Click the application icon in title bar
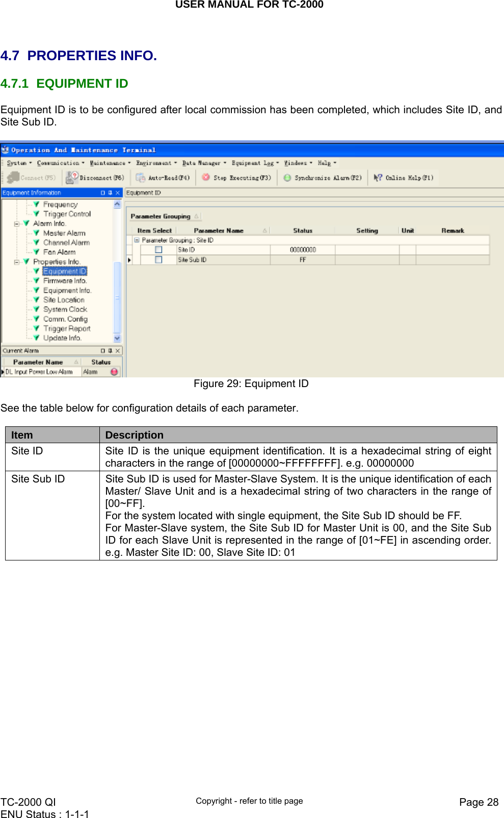The image size is (504, 818). tap(6, 150)
